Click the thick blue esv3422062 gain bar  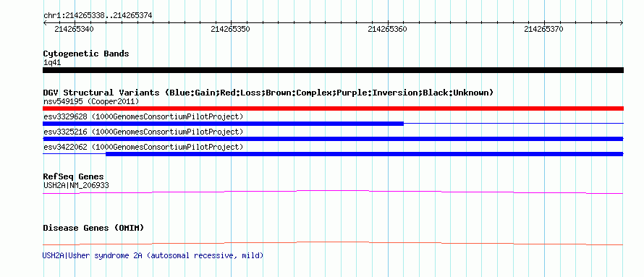pyautogui.click(x=365, y=154)
